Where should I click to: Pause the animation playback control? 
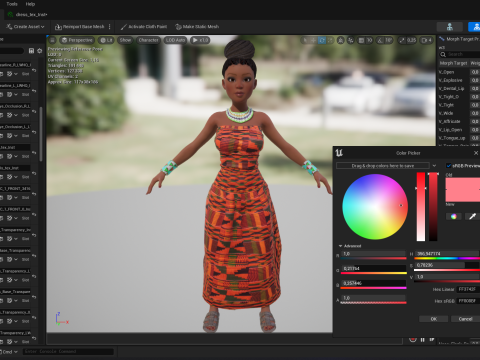(423, 340)
